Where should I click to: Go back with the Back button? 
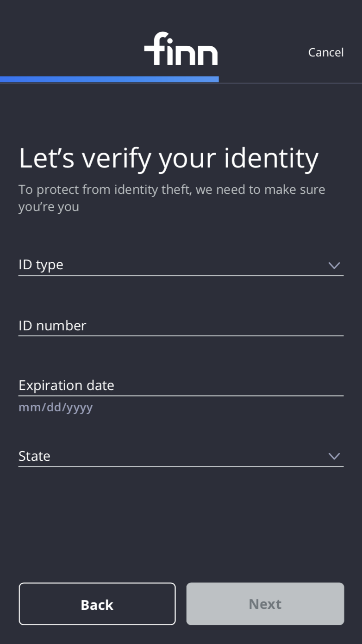point(97,604)
